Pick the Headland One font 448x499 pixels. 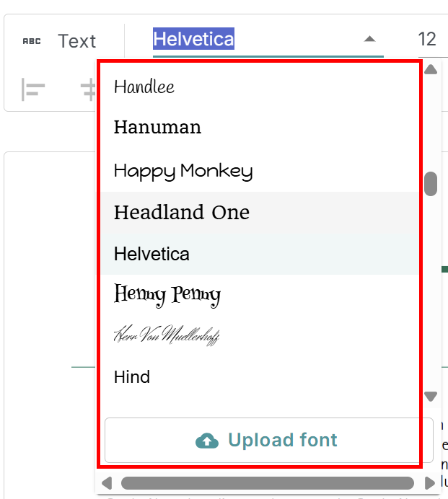[x=182, y=213]
